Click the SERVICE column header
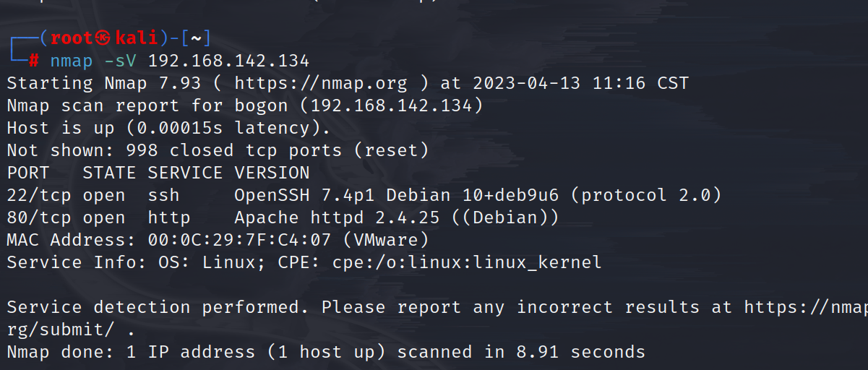The width and height of the screenshot is (868, 370). coord(186,173)
